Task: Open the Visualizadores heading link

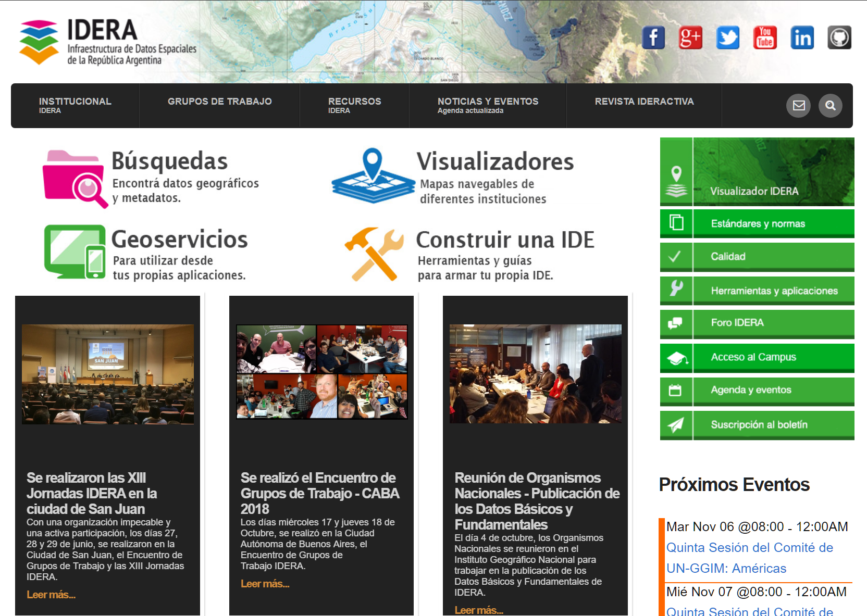Action: coord(495,161)
